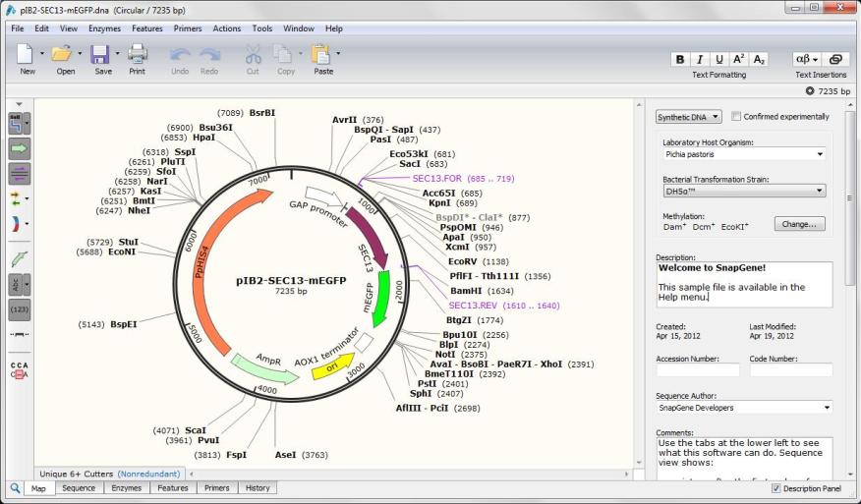The width and height of the screenshot is (861, 504).
Task: Expand the New button dropdown arrow
Action: click(42, 54)
